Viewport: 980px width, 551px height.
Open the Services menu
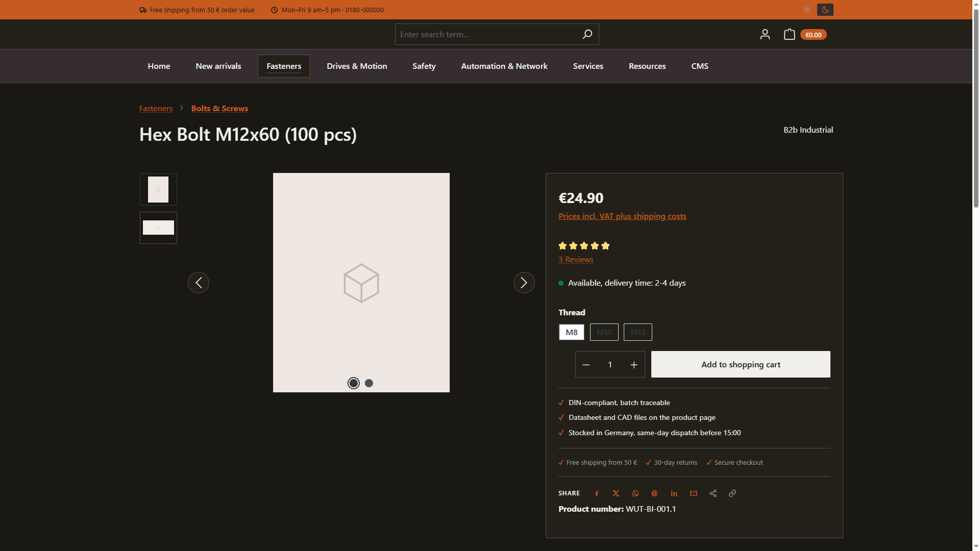(588, 66)
